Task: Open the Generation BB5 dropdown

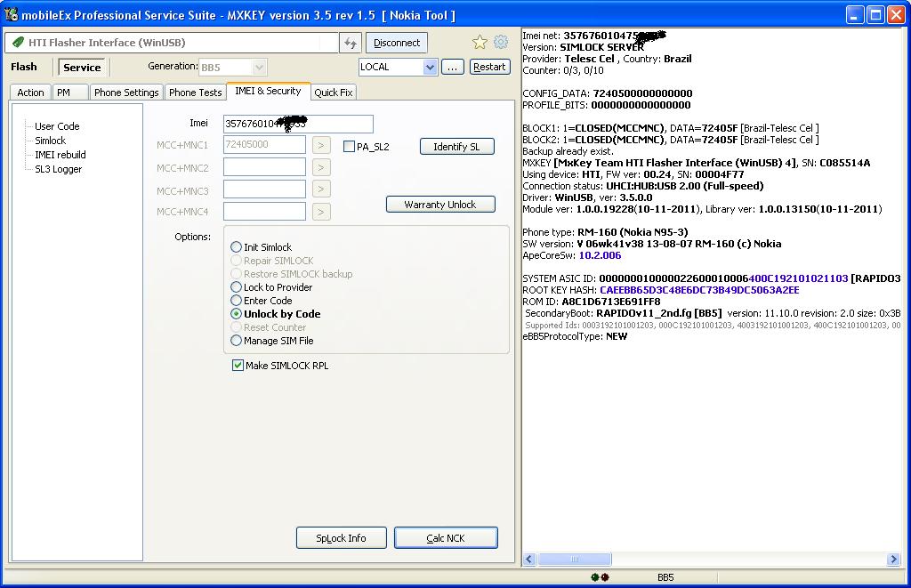Action: click(259, 68)
